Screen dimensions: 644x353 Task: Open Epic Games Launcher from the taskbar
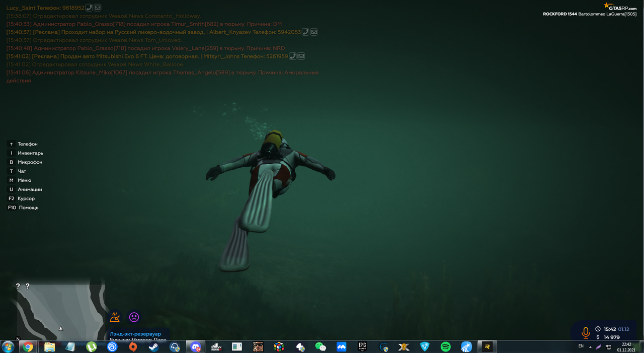pos(362,346)
